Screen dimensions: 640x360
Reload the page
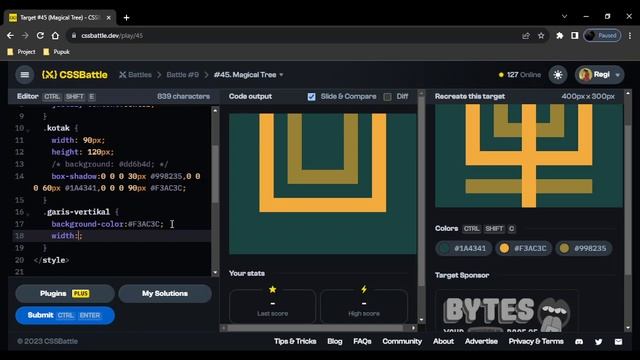[x=40, y=36]
